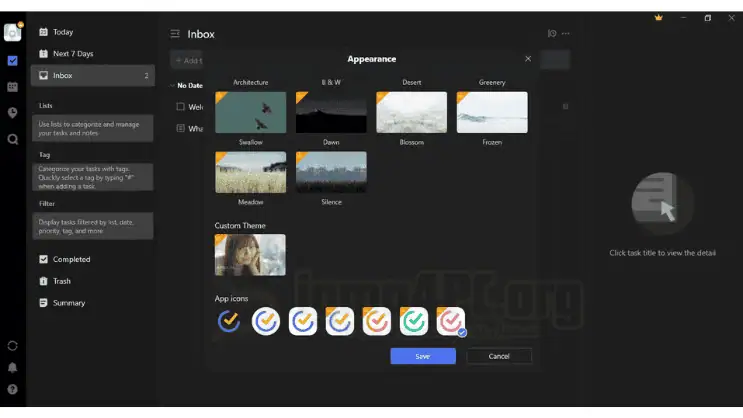Select the Custom Theme photo thumbnail
This screenshot has width=743, height=418.
tap(250, 255)
